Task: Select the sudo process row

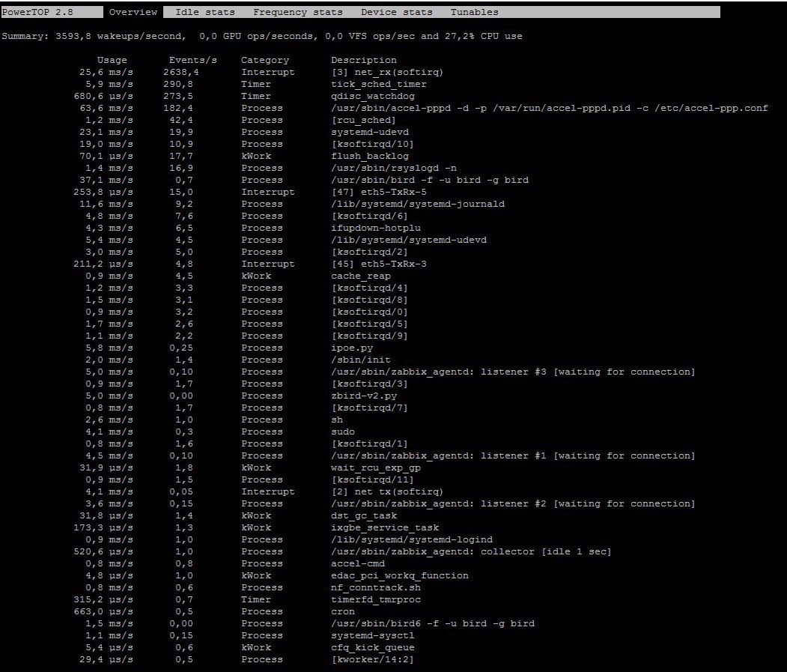Action: 220,432
